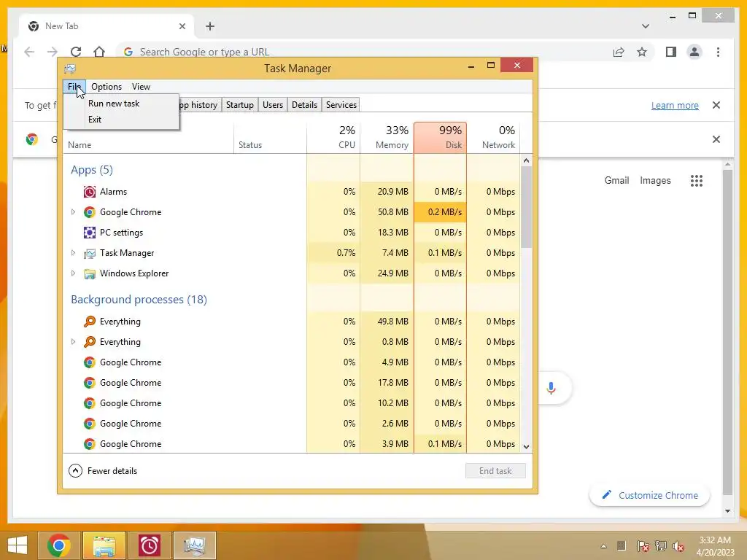
Task: Close the New Tab tab
Action: (x=182, y=26)
